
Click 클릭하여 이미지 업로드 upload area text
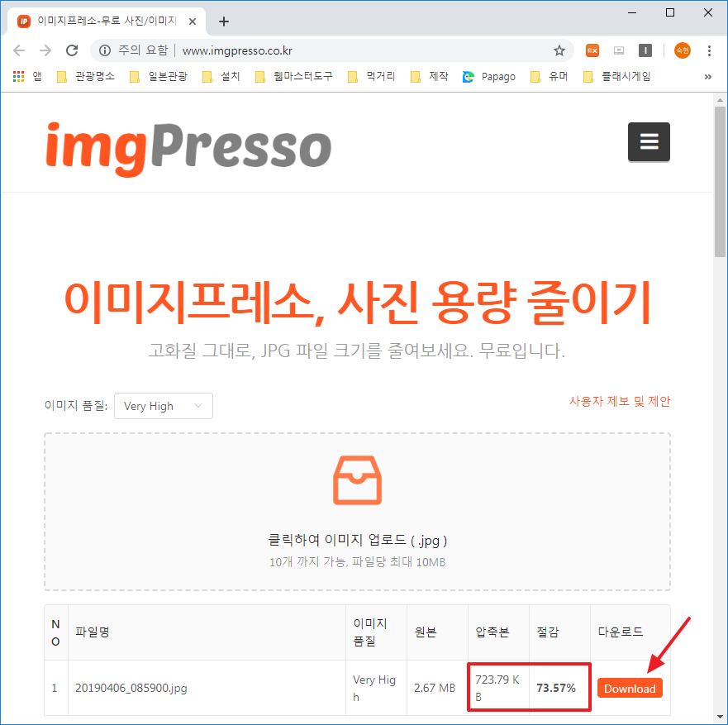click(358, 540)
